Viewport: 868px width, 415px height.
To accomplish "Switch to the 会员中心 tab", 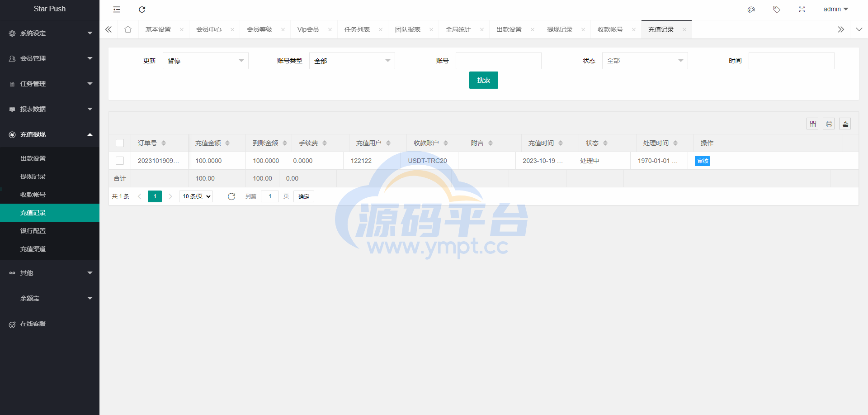I will (x=209, y=29).
